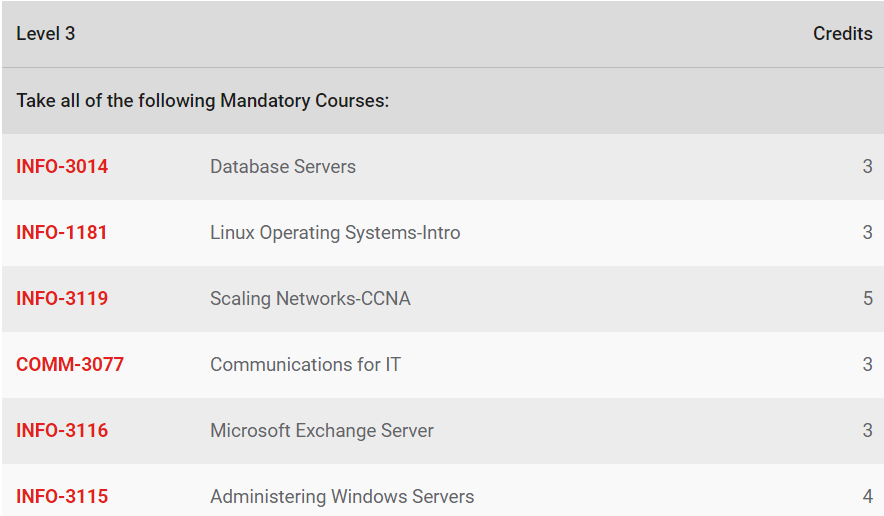Click the credit value for Scaling Networks-CCNA
This screenshot has width=884, height=516.
868,298
